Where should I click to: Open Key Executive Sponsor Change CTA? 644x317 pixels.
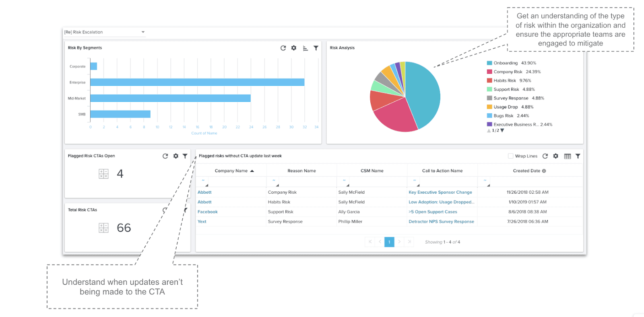(x=440, y=193)
